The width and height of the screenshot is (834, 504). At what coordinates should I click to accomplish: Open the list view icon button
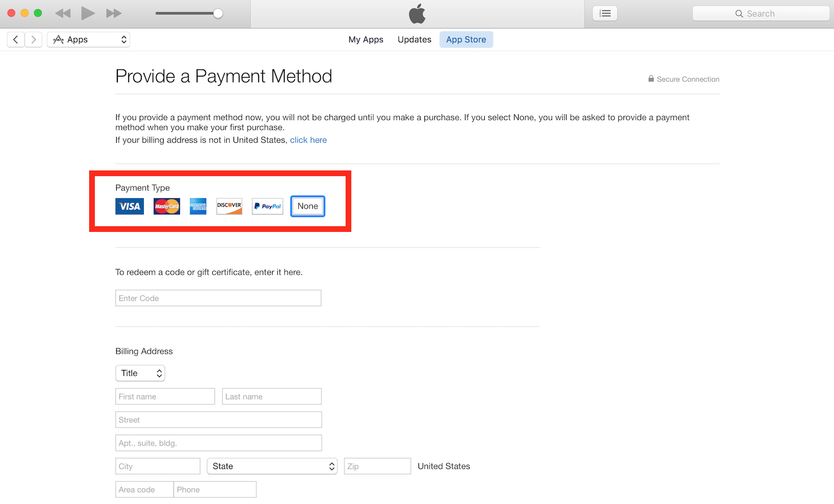[605, 14]
